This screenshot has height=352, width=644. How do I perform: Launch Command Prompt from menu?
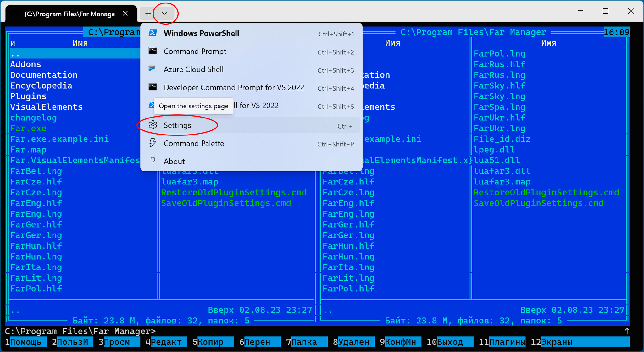pos(251,51)
